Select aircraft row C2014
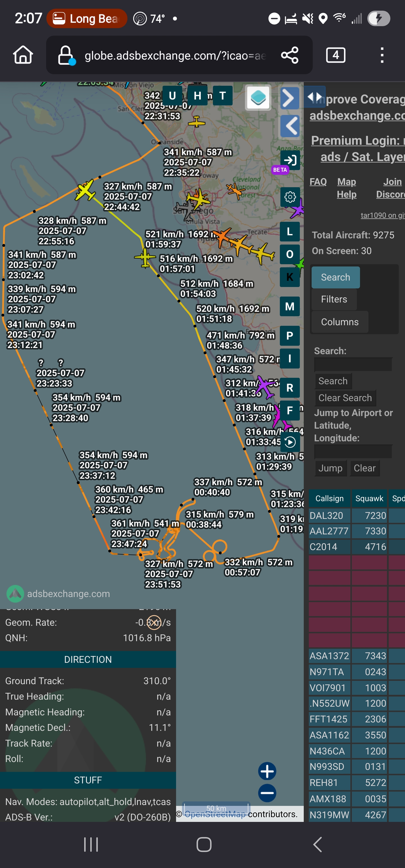The width and height of the screenshot is (405, 868). click(x=357, y=546)
